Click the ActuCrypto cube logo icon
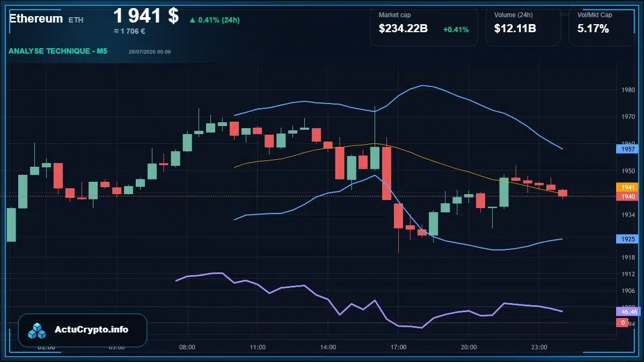This screenshot has width=644, height=362. click(x=38, y=330)
